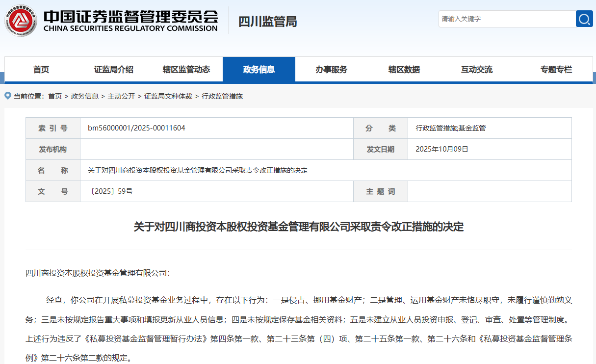Open the 互动交流 navigation tab
The width and height of the screenshot is (596, 364).
tap(476, 70)
